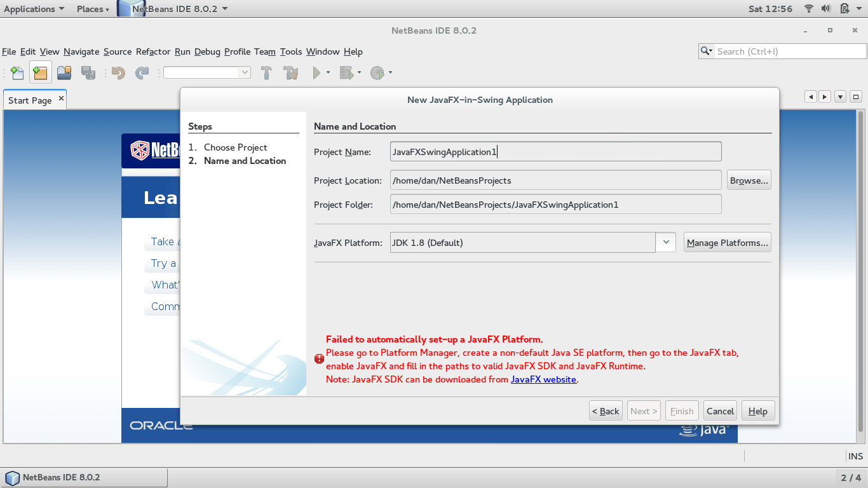The image size is (868, 488).
Task: Click the New File toolbar icon
Action: coord(17,72)
